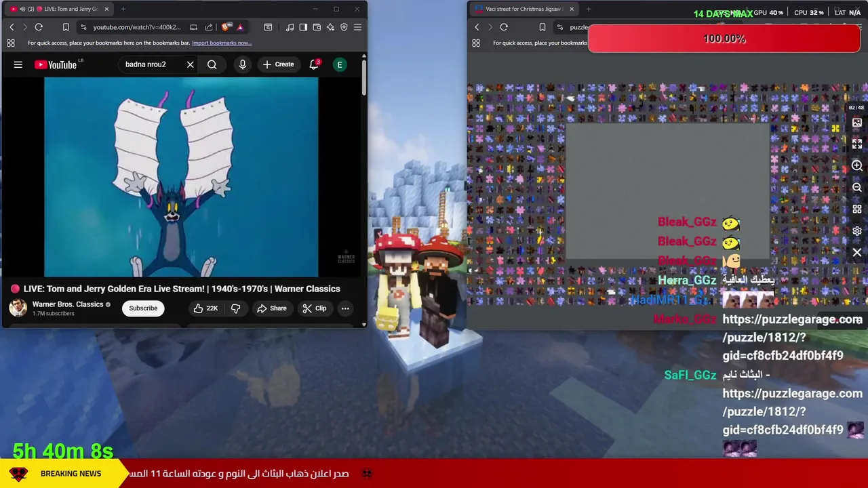
Task: Click the Create button on YouTube
Action: pos(278,64)
